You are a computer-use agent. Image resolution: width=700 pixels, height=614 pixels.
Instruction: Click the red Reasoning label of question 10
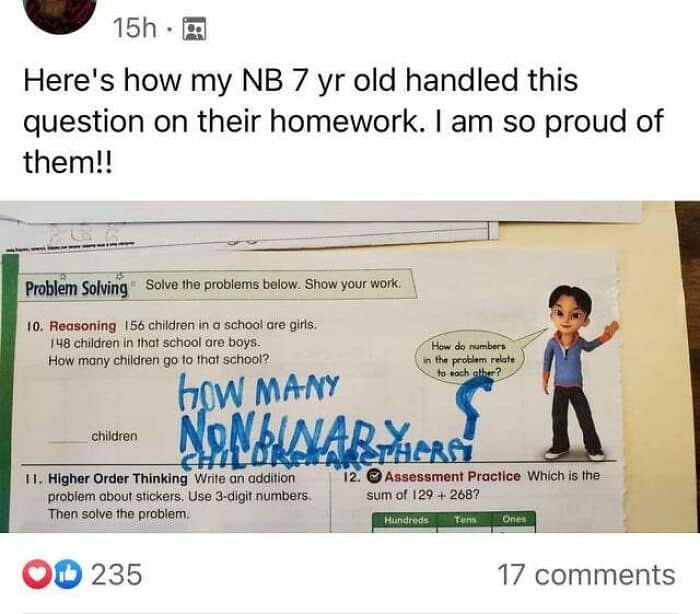pos(83,326)
